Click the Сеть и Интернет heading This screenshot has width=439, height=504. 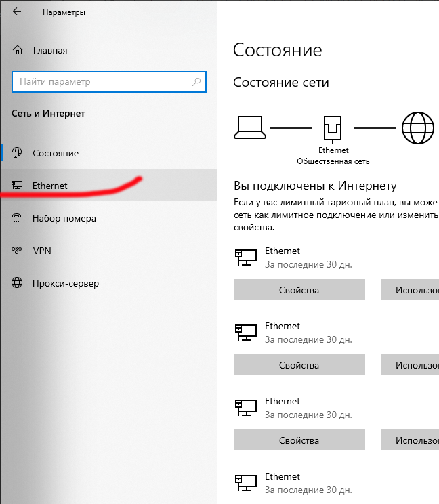pos(48,113)
